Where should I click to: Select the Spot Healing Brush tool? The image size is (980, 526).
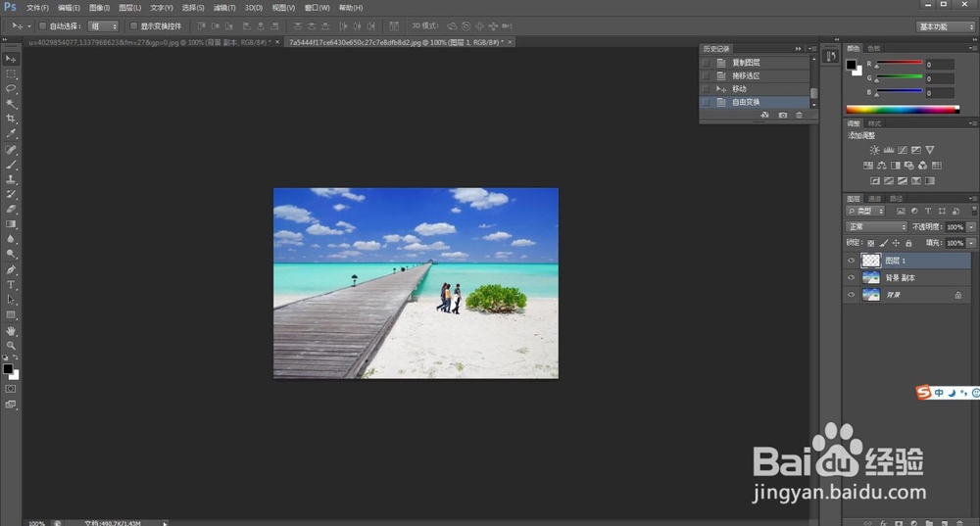click(11, 150)
